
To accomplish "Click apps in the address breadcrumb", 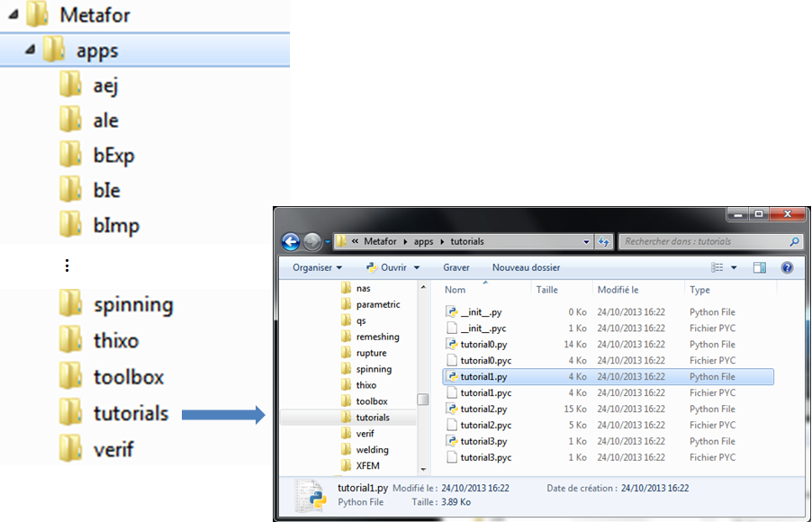I will click(x=424, y=242).
